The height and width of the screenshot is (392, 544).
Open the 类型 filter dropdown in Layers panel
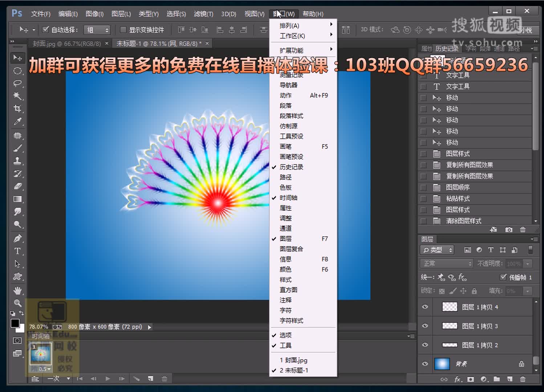tap(437, 250)
